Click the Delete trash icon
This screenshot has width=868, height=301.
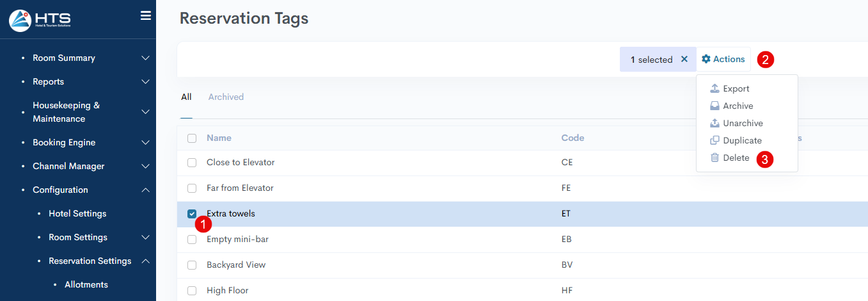click(715, 158)
